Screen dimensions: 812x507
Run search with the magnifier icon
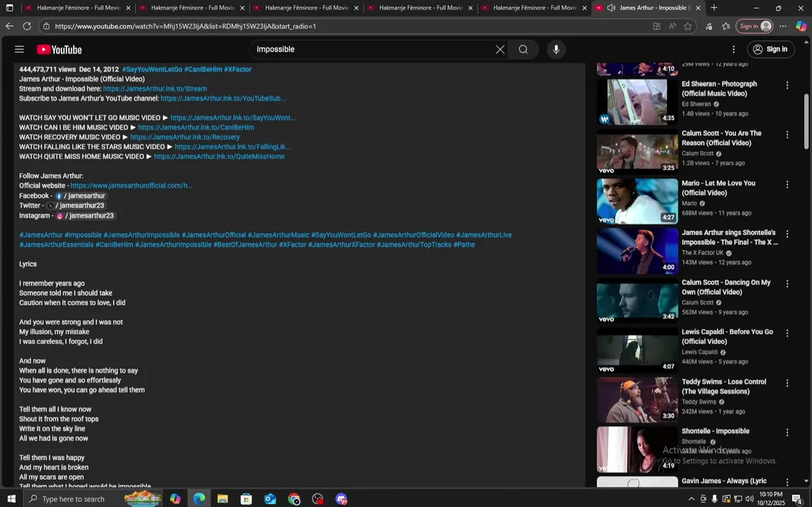pos(523,49)
